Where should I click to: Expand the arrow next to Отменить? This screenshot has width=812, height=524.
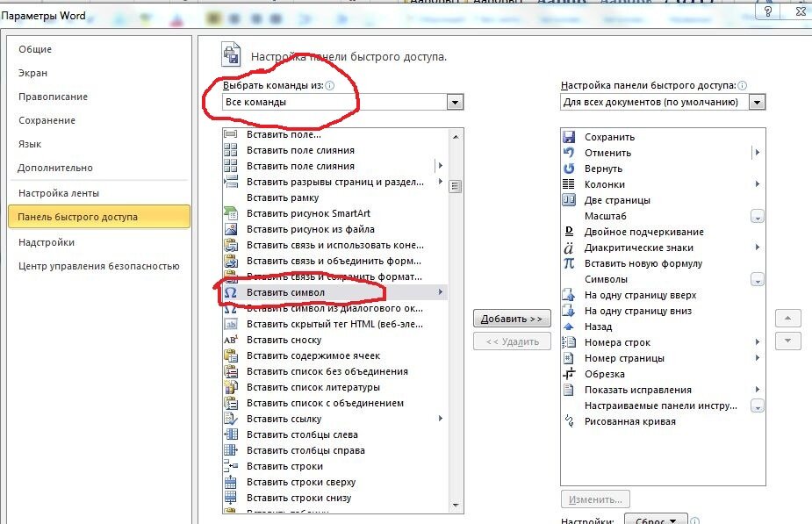757,152
